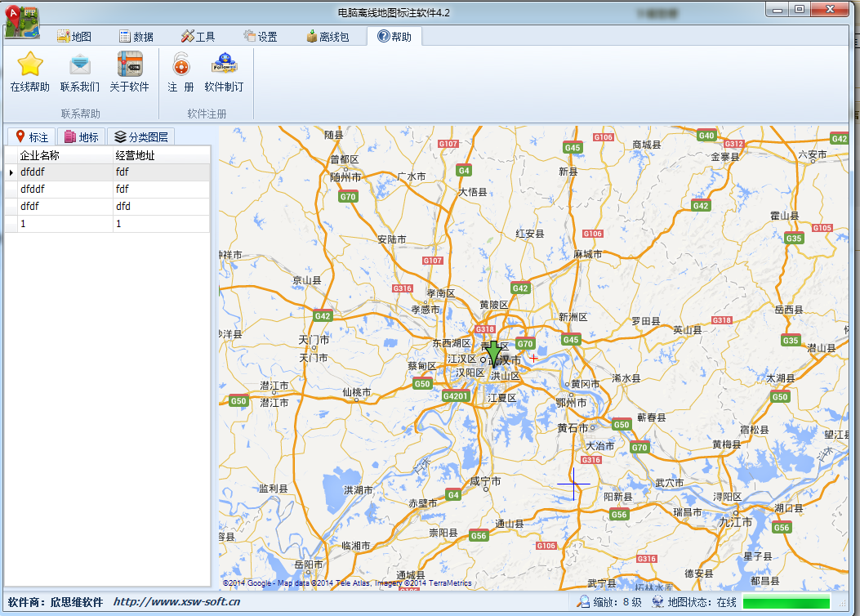Click the green progress bar in status bar

coord(786,603)
